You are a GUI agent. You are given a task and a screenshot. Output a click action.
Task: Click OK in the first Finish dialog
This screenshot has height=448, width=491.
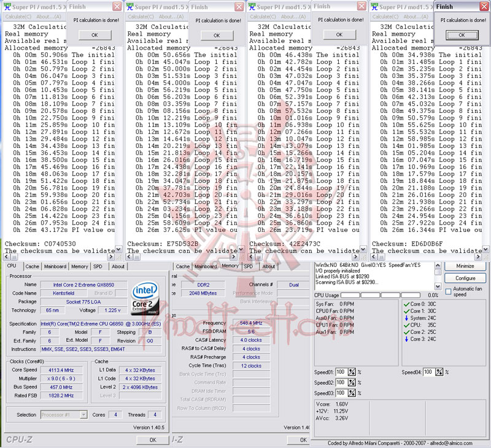point(95,35)
